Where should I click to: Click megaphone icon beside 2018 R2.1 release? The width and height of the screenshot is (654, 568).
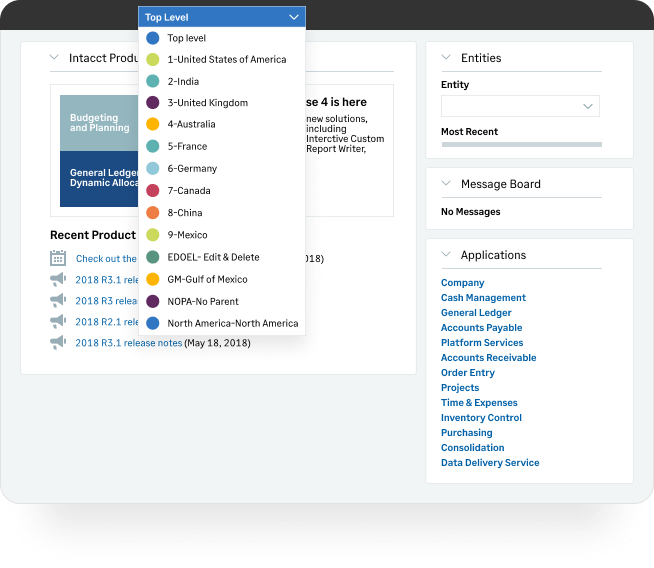[58, 321]
